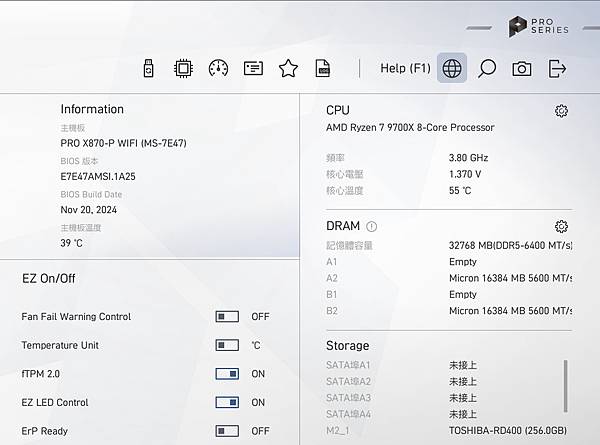Open the Favorites star icon
This screenshot has height=445, width=600.
[x=288, y=68]
